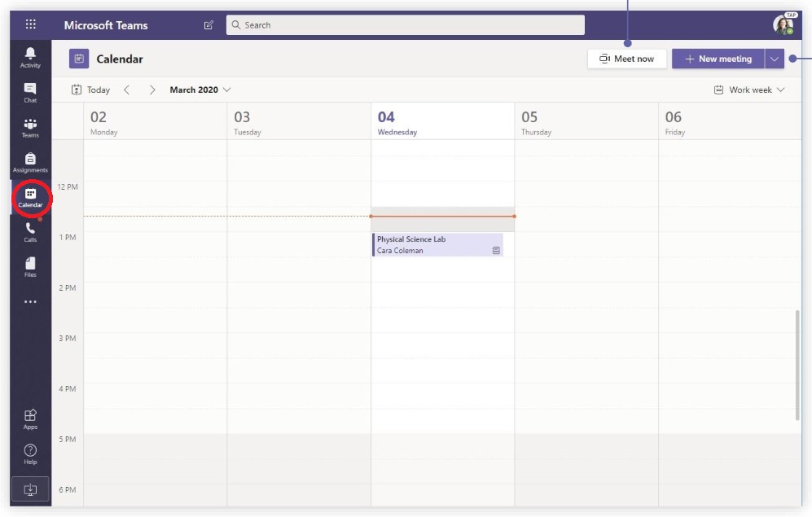
Task: Open Assignments in the sidebar
Action: [x=30, y=163]
